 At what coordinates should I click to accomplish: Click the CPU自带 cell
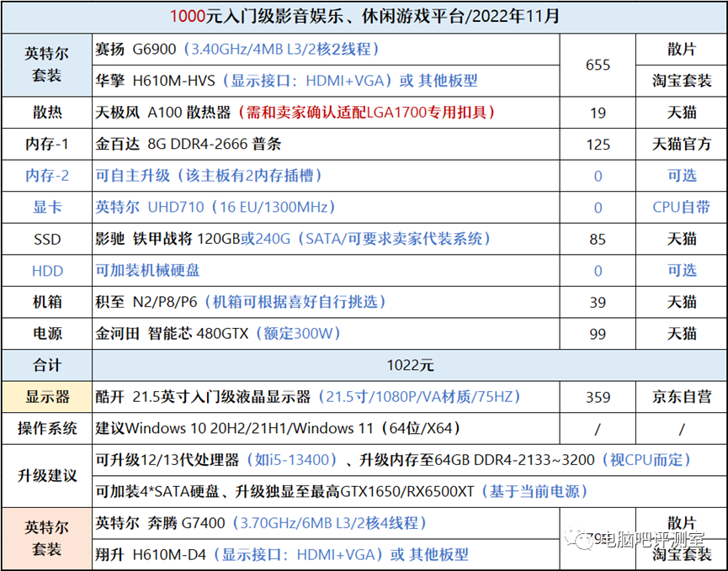click(681, 208)
